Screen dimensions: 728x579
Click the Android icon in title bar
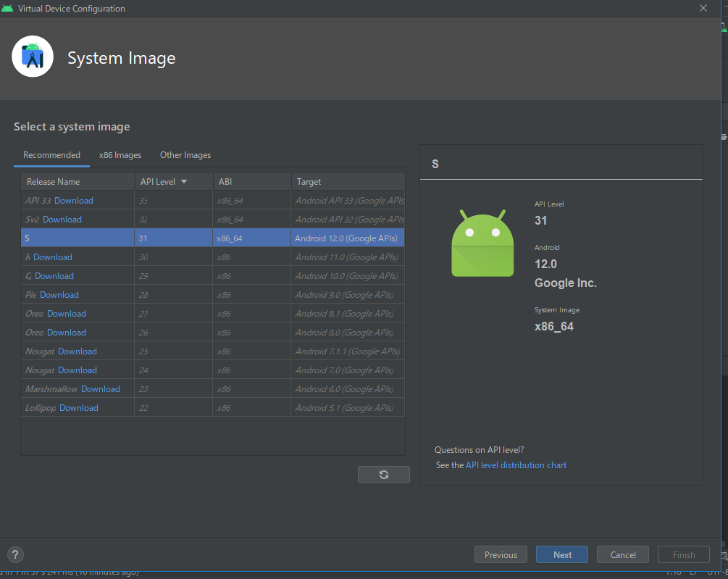point(8,9)
